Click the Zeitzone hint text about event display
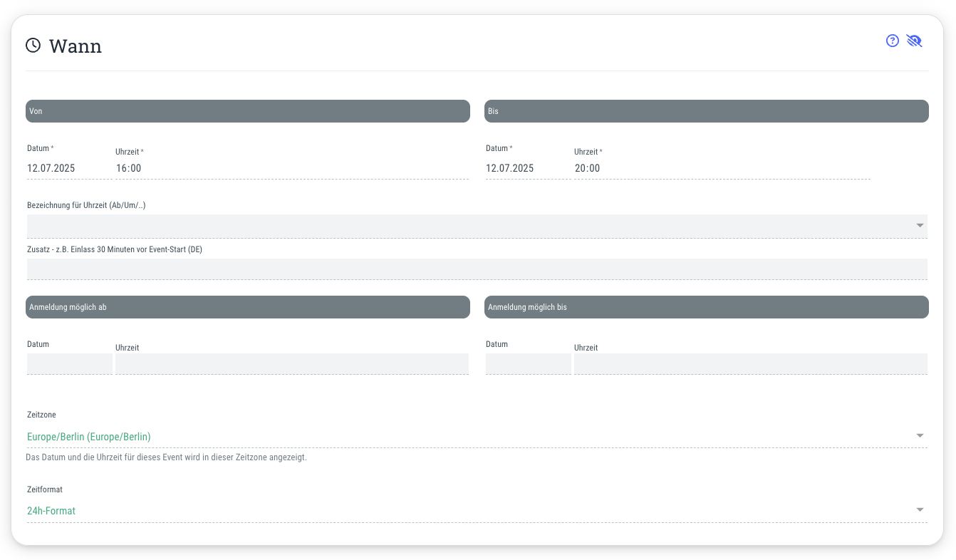 coord(166,457)
